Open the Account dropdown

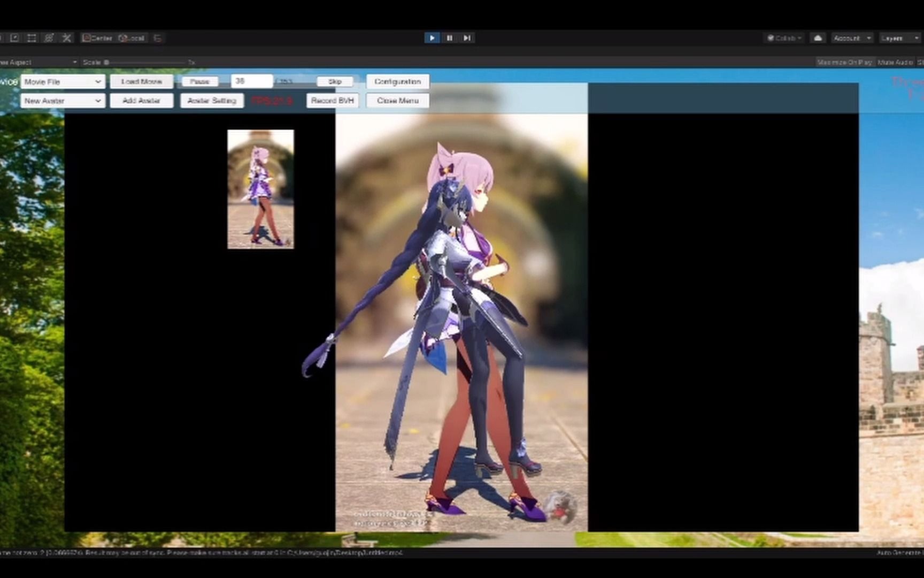pyautogui.click(x=852, y=38)
